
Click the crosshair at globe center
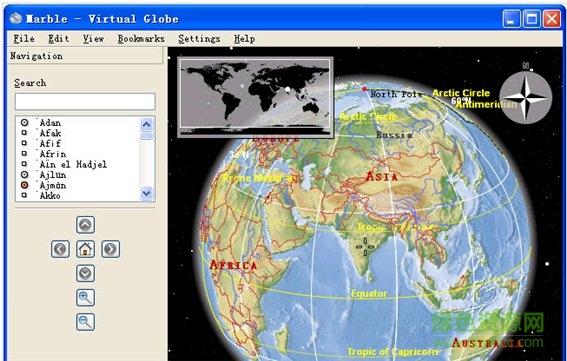(x=365, y=247)
